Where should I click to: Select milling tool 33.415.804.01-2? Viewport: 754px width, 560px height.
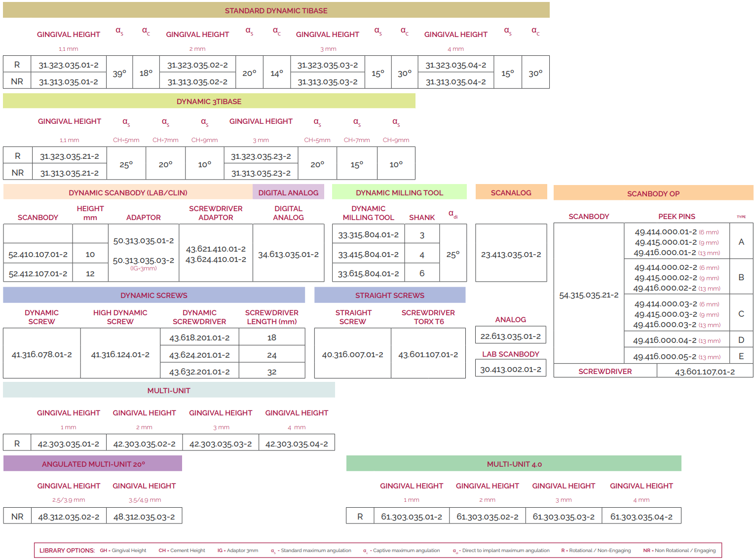[368, 254]
